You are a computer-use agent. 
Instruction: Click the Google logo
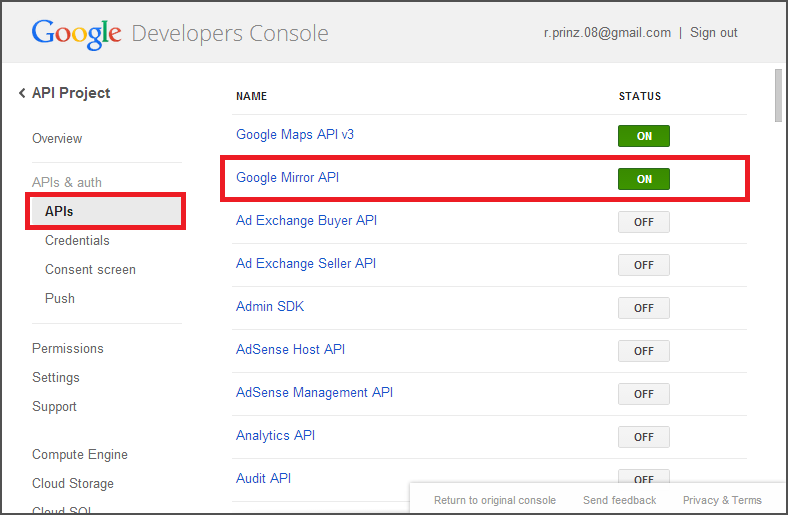[x=76, y=34]
